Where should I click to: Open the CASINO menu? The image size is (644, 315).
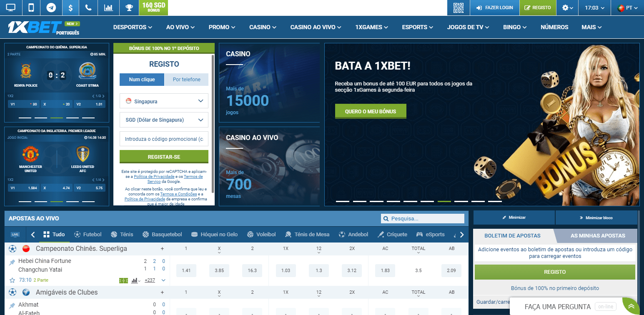pos(263,27)
